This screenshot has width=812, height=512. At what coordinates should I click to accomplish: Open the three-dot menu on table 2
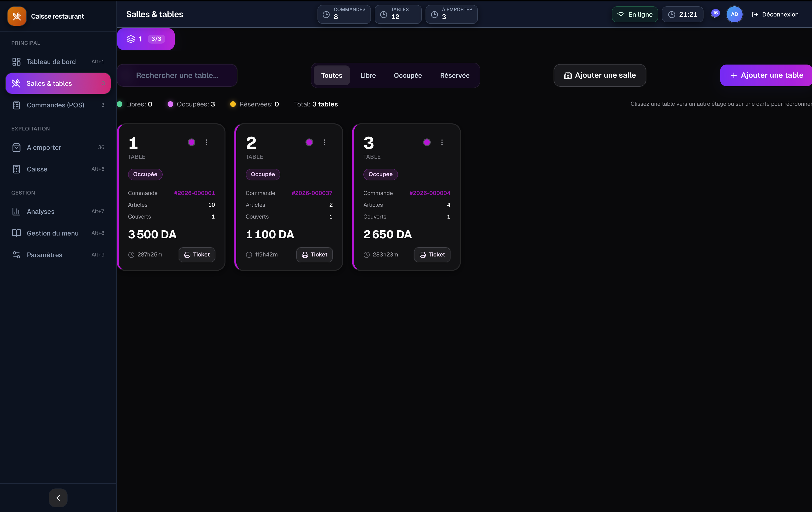click(324, 142)
